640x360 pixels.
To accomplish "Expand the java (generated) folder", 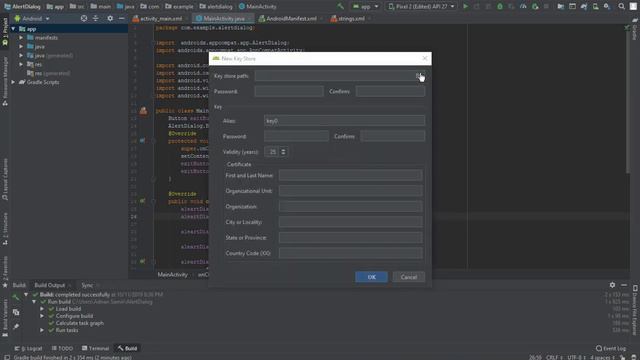I will click(21, 56).
